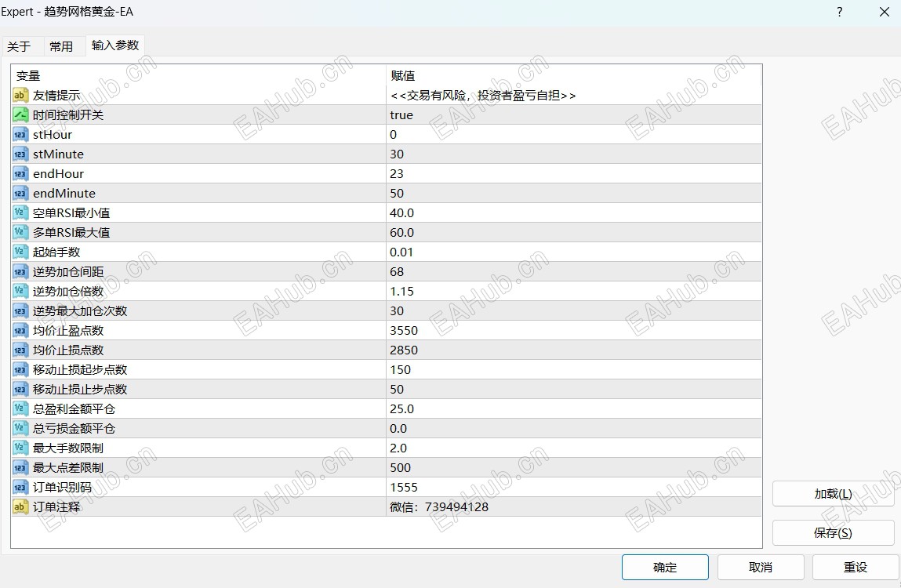Click 重设 to reset parameters
The width and height of the screenshot is (901, 588).
855,568
